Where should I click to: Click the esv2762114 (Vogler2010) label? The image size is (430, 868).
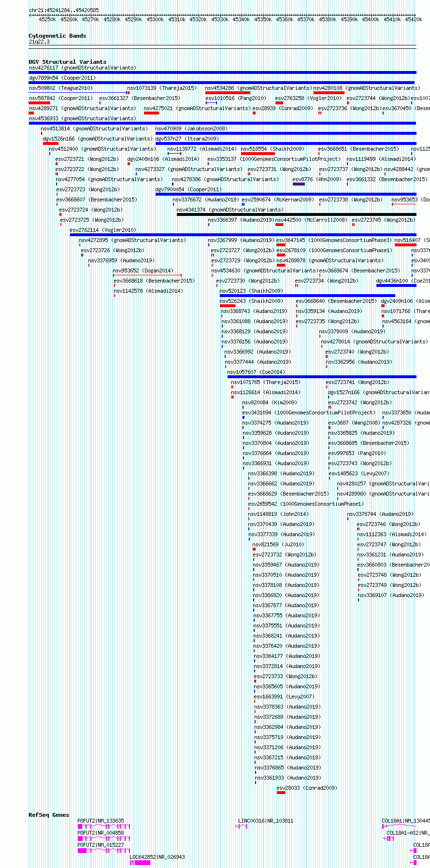click(x=103, y=230)
